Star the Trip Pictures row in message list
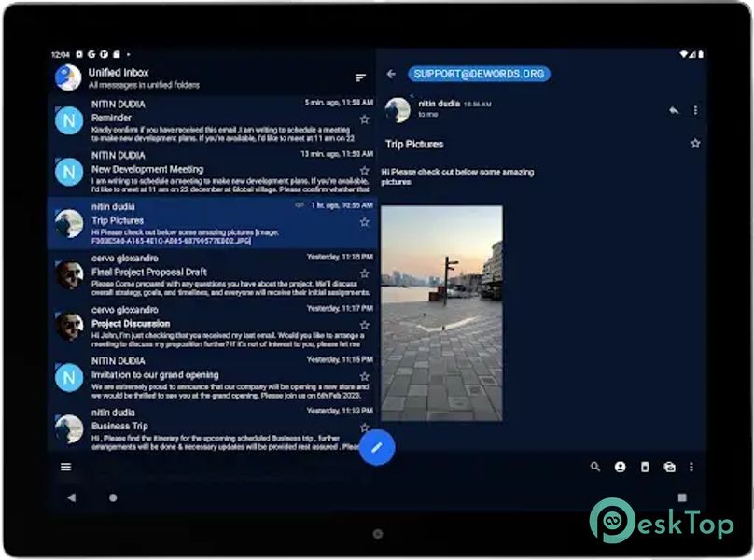This screenshot has width=754, height=560. [x=365, y=222]
